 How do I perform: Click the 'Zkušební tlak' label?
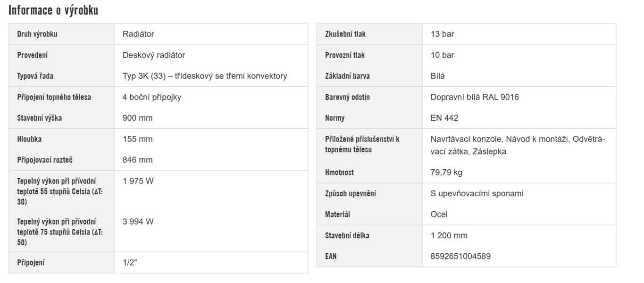click(345, 34)
